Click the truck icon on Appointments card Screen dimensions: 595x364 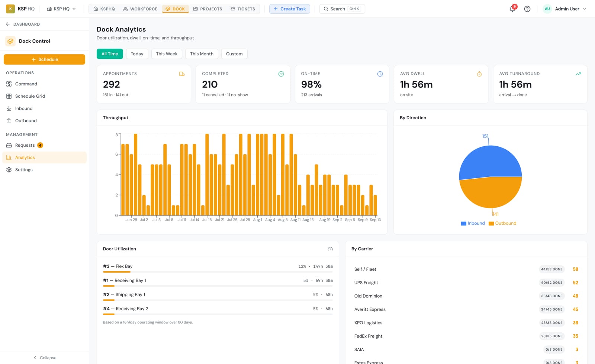click(182, 74)
